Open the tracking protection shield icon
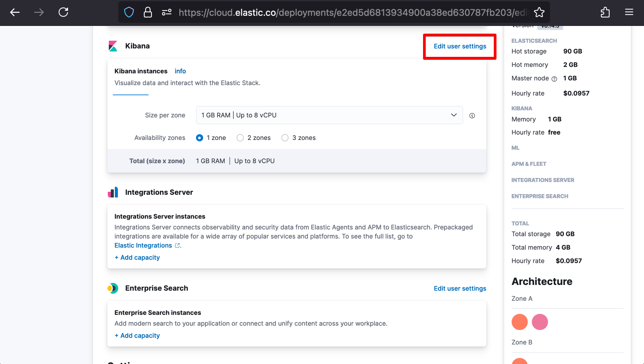This screenshot has height=364, width=644. point(129,12)
